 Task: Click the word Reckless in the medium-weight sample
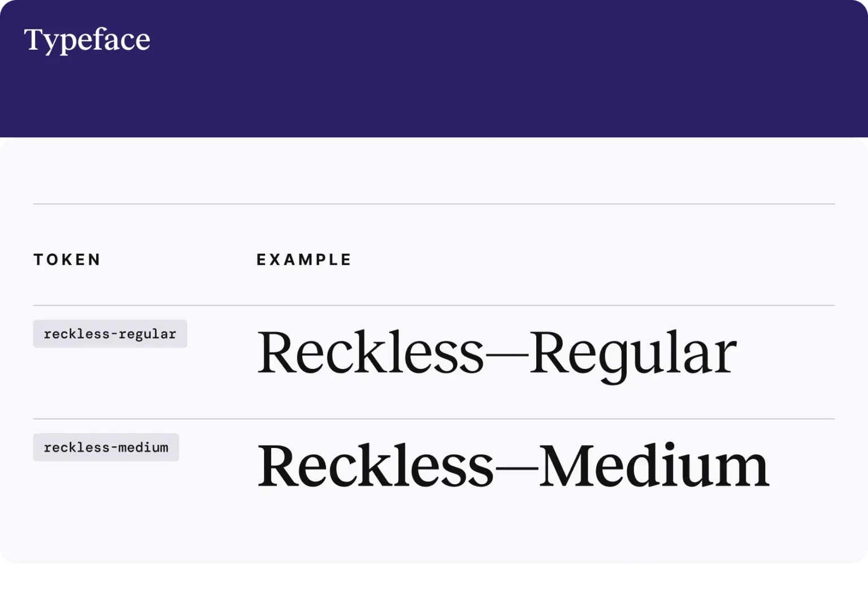point(376,465)
